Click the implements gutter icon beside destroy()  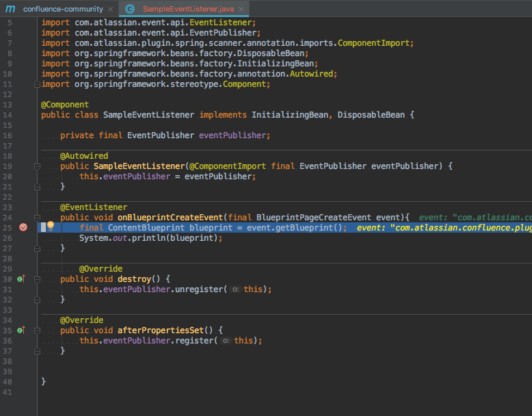[x=21, y=278]
